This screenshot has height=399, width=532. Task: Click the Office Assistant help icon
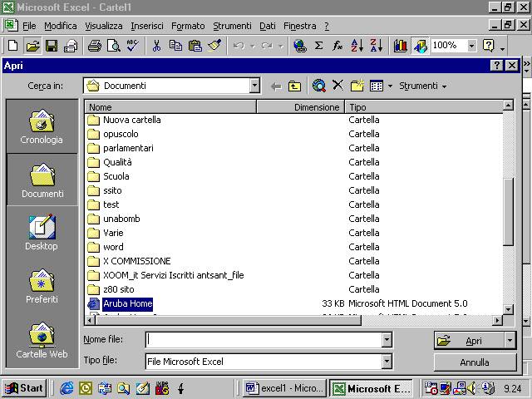489,46
